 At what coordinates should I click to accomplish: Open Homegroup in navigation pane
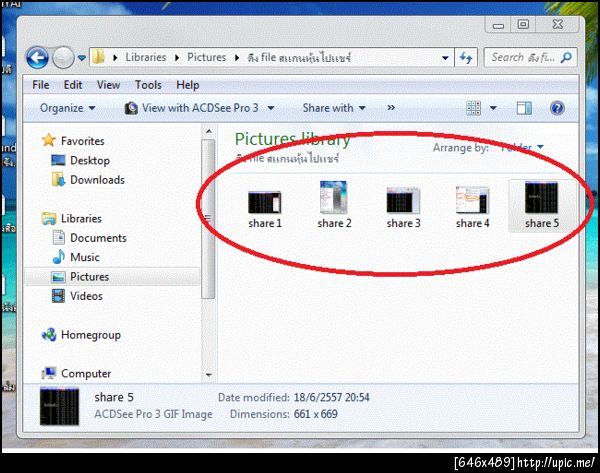pyautogui.click(x=91, y=335)
